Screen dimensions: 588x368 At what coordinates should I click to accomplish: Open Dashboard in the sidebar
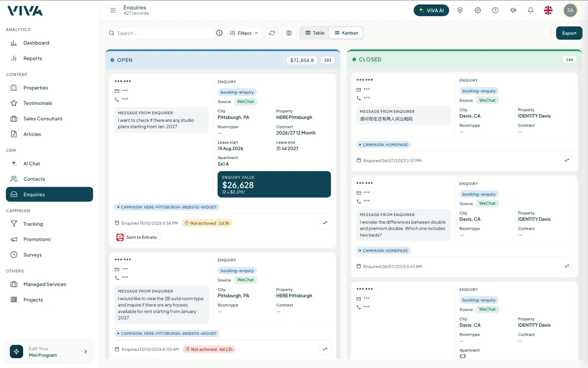tap(49, 43)
